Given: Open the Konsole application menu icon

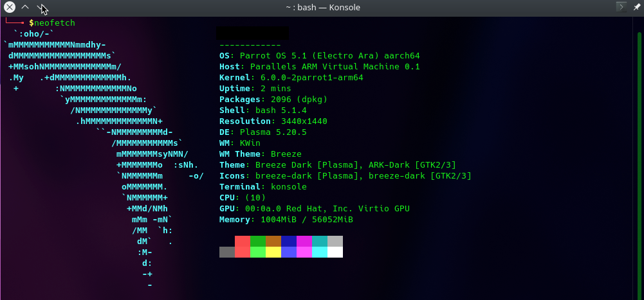Looking at the screenshot, I should [x=621, y=7].
